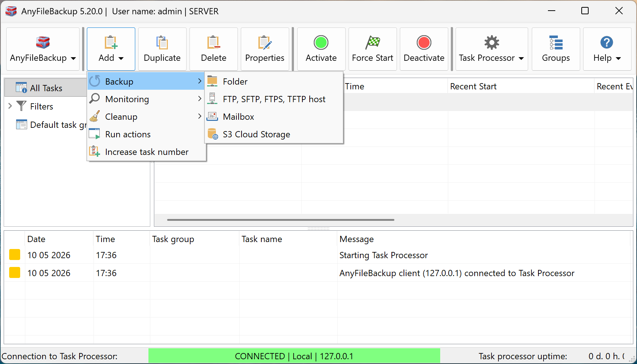Open the Task Processor gear dropdown
The height and width of the screenshot is (364, 637).
(x=491, y=49)
